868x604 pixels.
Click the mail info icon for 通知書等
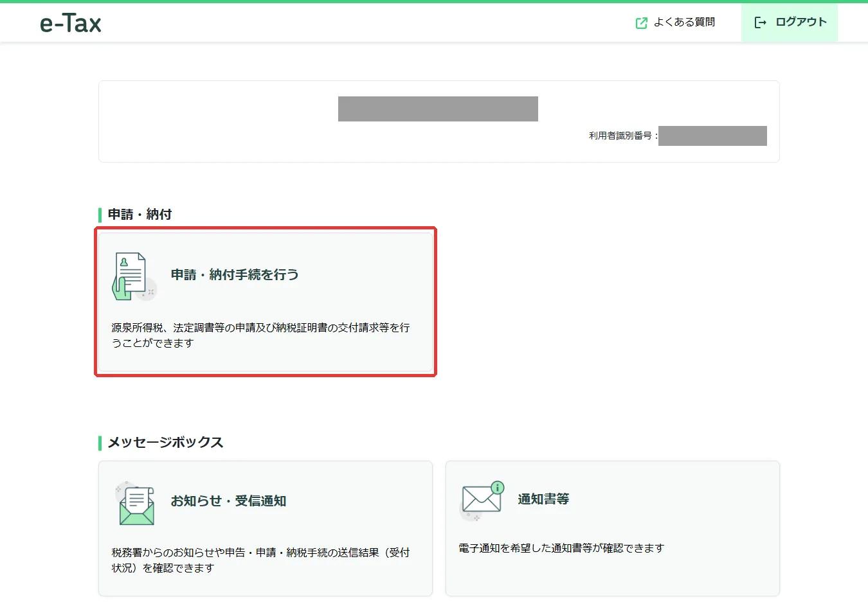(482, 501)
